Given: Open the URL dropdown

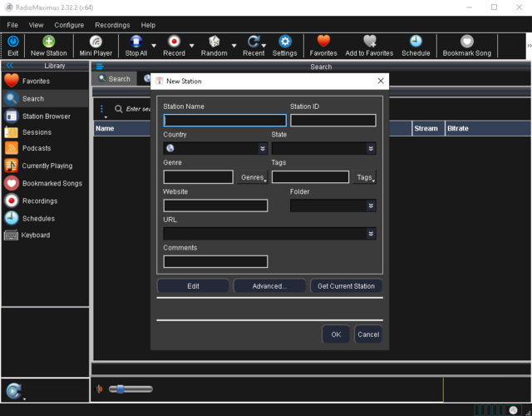Looking at the screenshot, I should pos(371,234).
